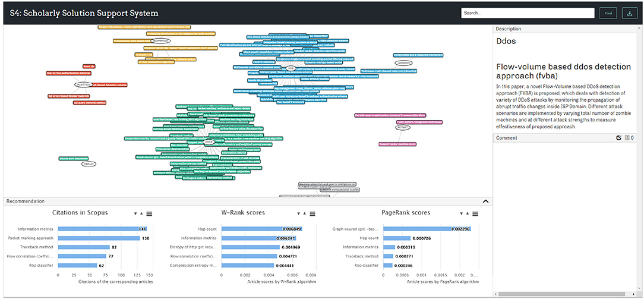Click the 'Ddos' heading in Description
Image resolution: width=644 pixels, height=299 pixels.
(x=506, y=42)
